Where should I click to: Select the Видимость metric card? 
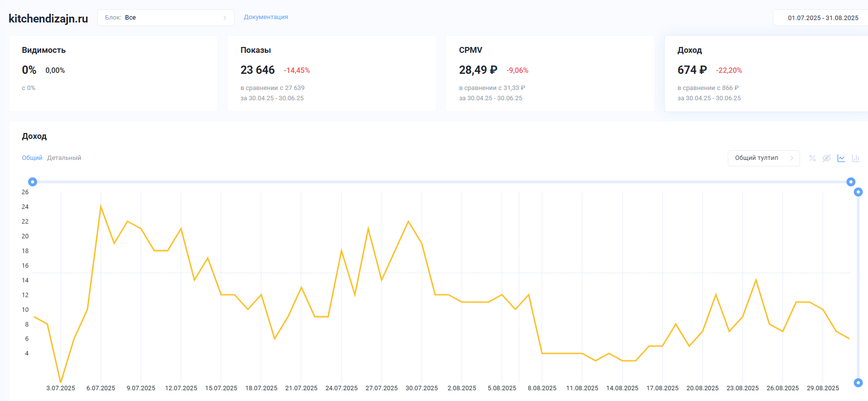[113, 73]
